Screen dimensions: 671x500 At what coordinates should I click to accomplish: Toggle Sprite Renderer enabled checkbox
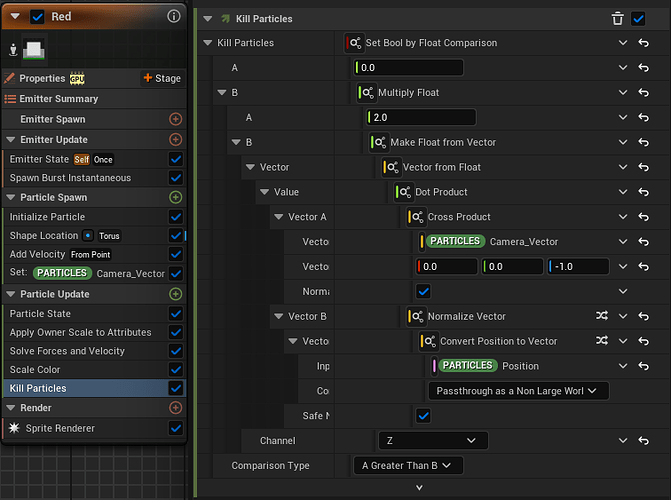pos(176,428)
